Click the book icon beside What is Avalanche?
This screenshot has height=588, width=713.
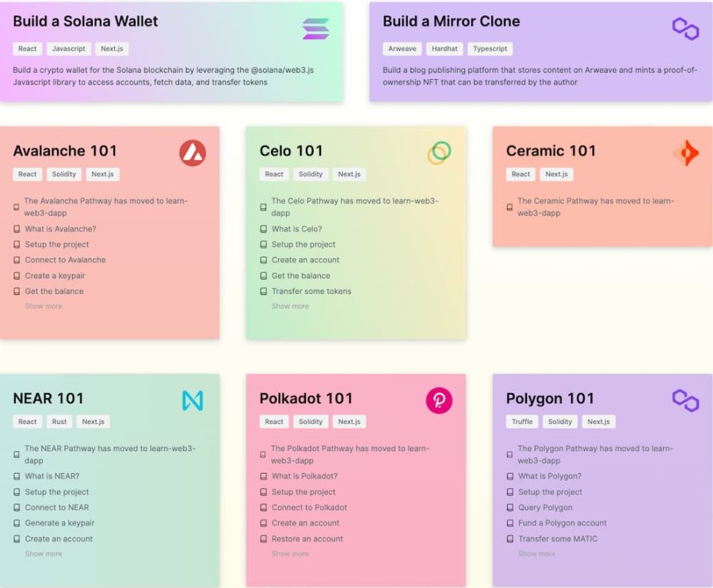point(17,229)
